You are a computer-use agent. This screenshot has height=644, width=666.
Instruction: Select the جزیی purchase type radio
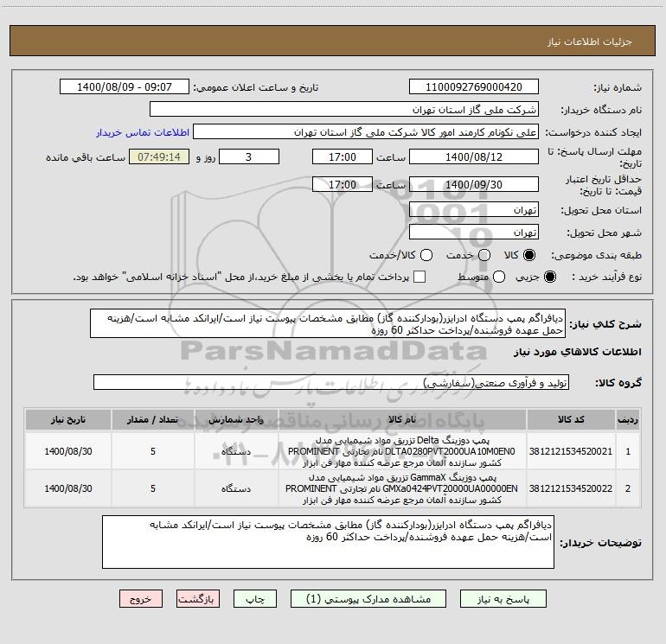tap(549, 277)
